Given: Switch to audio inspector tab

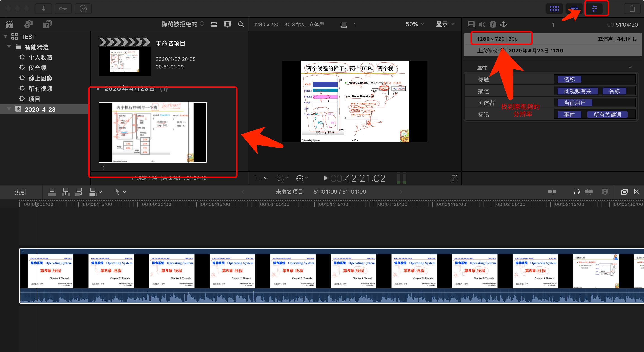Looking at the screenshot, I should 482,24.
